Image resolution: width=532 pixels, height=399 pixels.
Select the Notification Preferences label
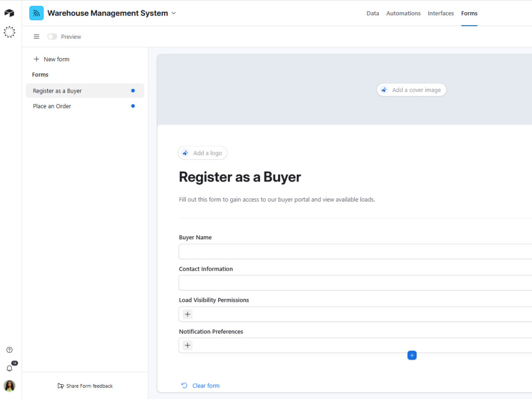211,331
